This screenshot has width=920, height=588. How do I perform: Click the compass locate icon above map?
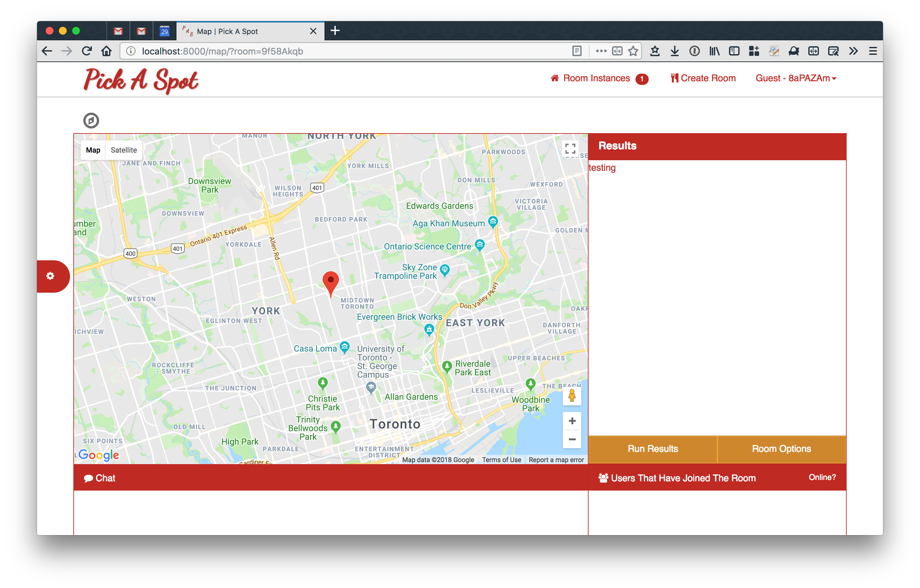[91, 121]
